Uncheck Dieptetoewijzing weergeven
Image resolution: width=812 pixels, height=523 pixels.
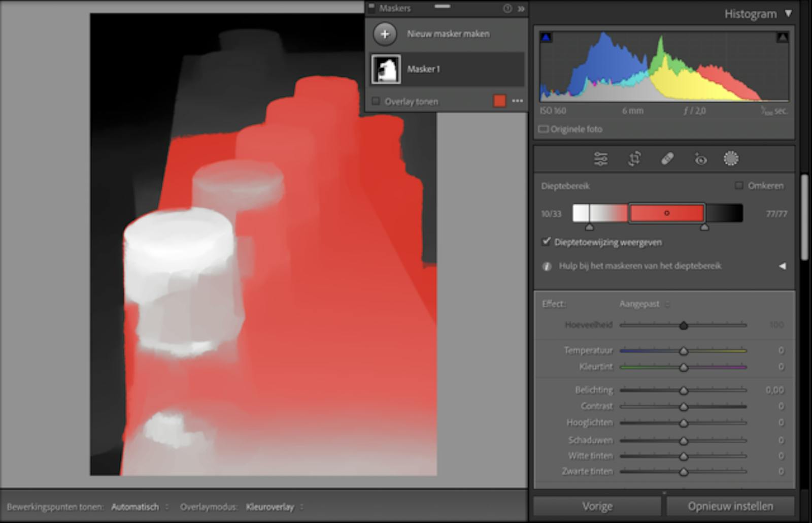[x=546, y=242]
